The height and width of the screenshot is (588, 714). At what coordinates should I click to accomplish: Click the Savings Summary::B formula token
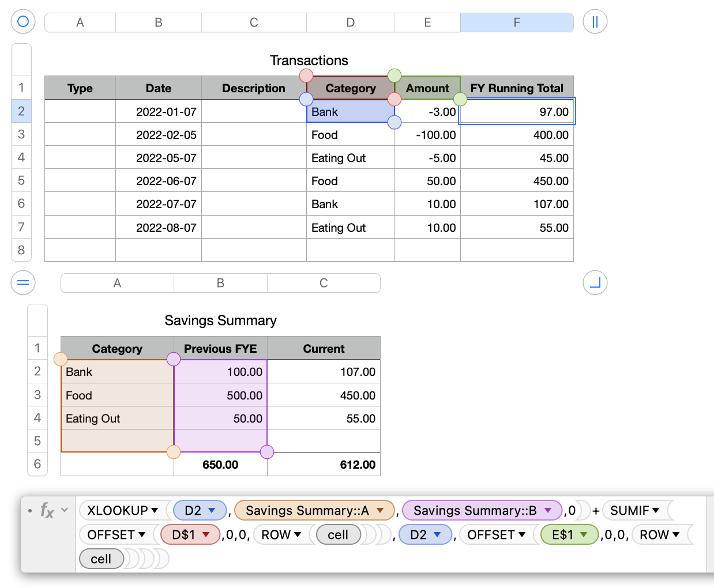tap(475, 510)
